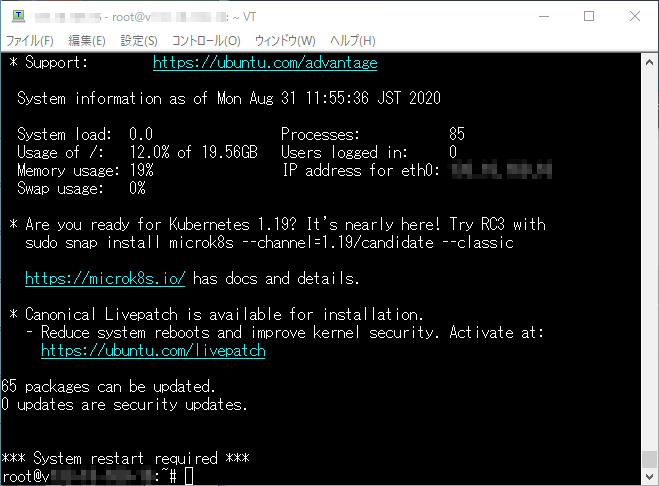
Task: Minimize the Tera Term window
Action: (543, 16)
